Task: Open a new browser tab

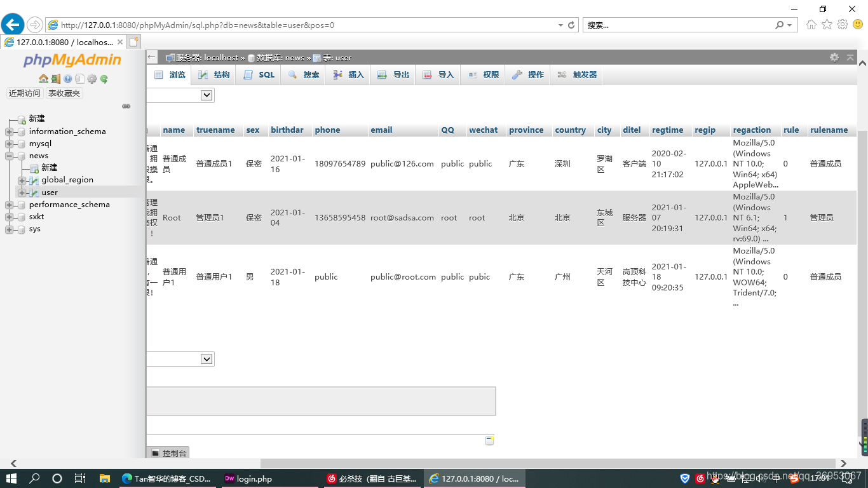Action: click(133, 42)
